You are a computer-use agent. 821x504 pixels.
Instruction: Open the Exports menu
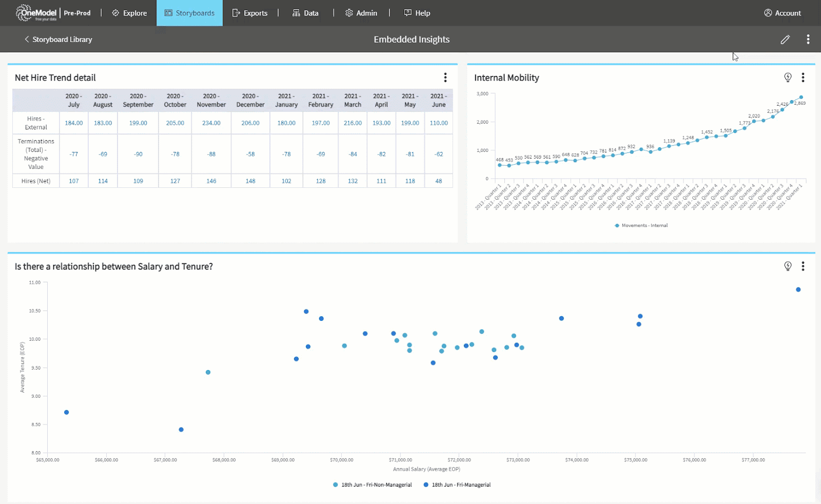click(x=250, y=13)
